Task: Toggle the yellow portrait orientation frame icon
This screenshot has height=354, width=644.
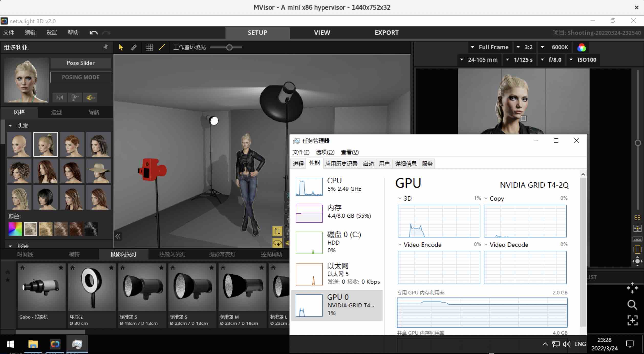Action: click(x=637, y=249)
